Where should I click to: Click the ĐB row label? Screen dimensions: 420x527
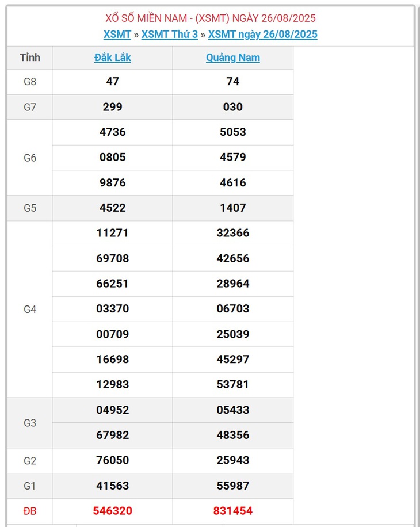30,511
